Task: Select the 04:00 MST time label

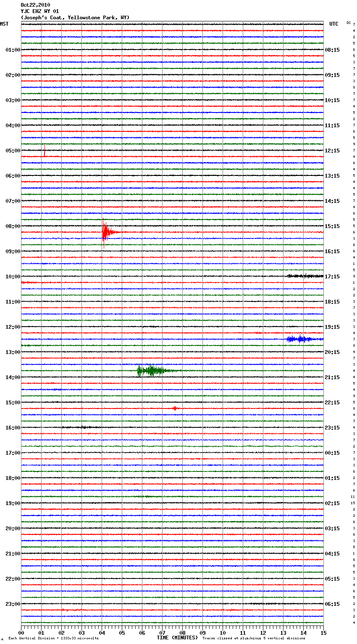Action: 13,126
